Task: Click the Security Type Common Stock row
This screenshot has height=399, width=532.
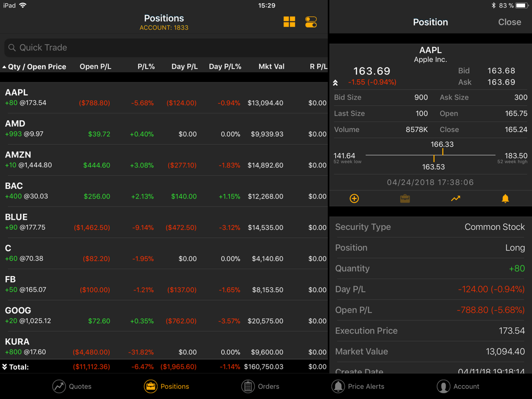Action: coord(430,227)
